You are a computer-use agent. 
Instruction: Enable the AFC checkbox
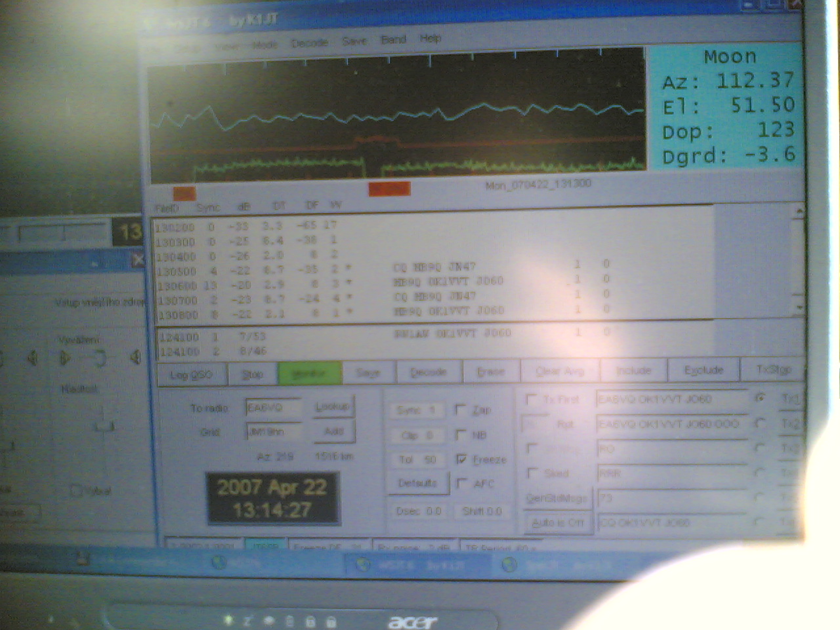(462, 484)
